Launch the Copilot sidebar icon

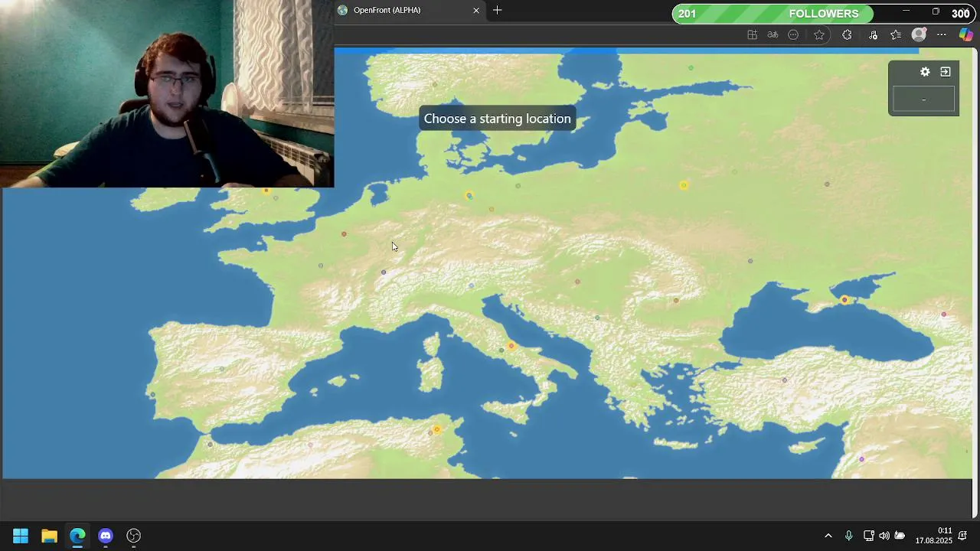[x=966, y=34]
